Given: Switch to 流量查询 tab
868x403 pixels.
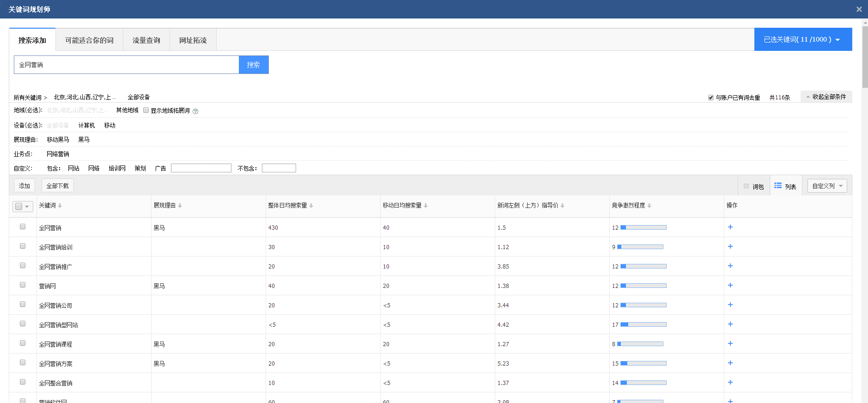Looking at the screenshot, I should click(x=146, y=40).
